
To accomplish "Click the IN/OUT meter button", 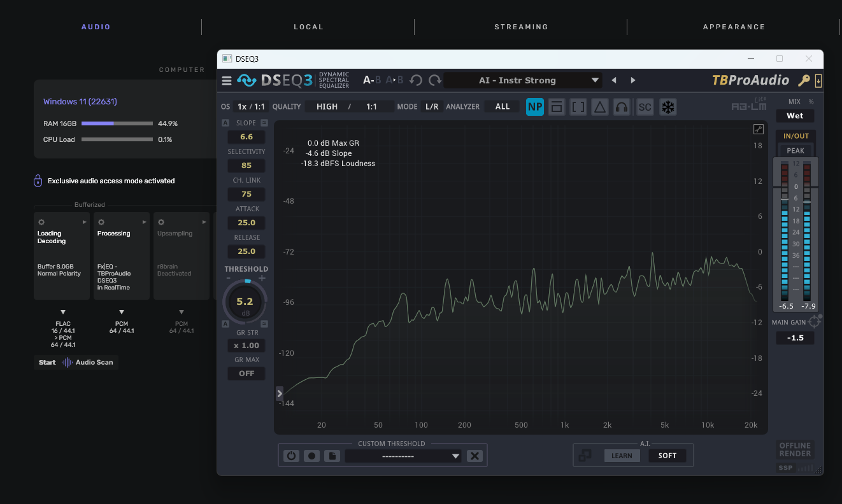I will [796, 136].
